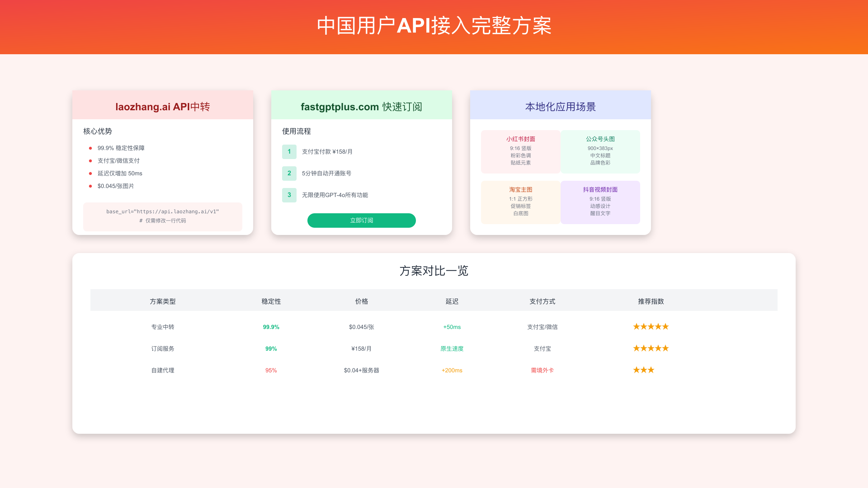The image size is (868, 488).
Task: Click the 支付宝 payment cell in 订阅服务 row
Action: [x=542, y=349]
